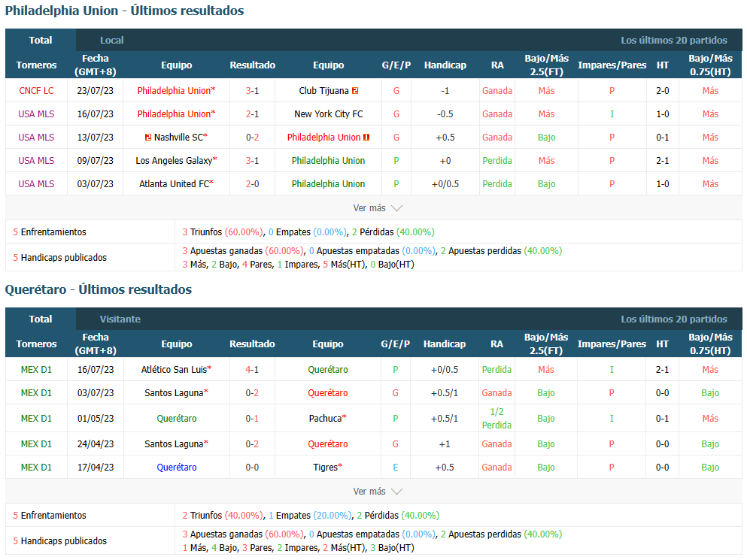This screenshot has height=560, width=747.
Task: Open Philadelphia Union link in the 09/07/23 row
Action: [328, 160]
